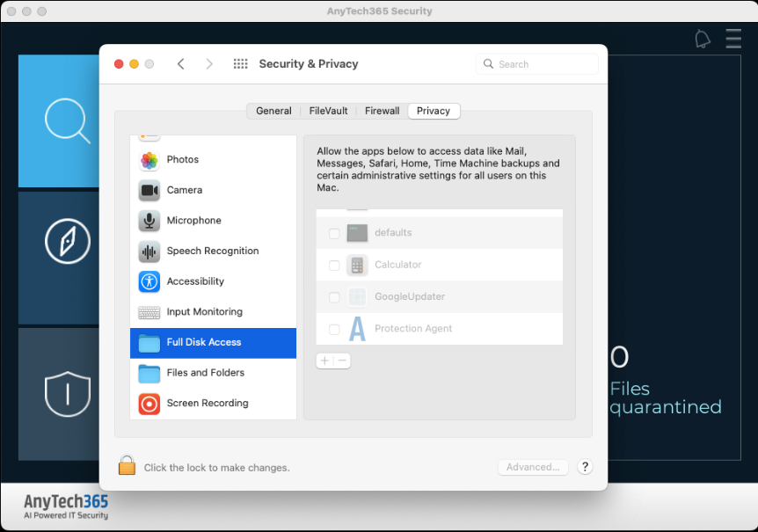The width and height of the screenshot is (758, 532).
Task: Tick the GoogleUpdater checkbox
Action: [334, 297]
